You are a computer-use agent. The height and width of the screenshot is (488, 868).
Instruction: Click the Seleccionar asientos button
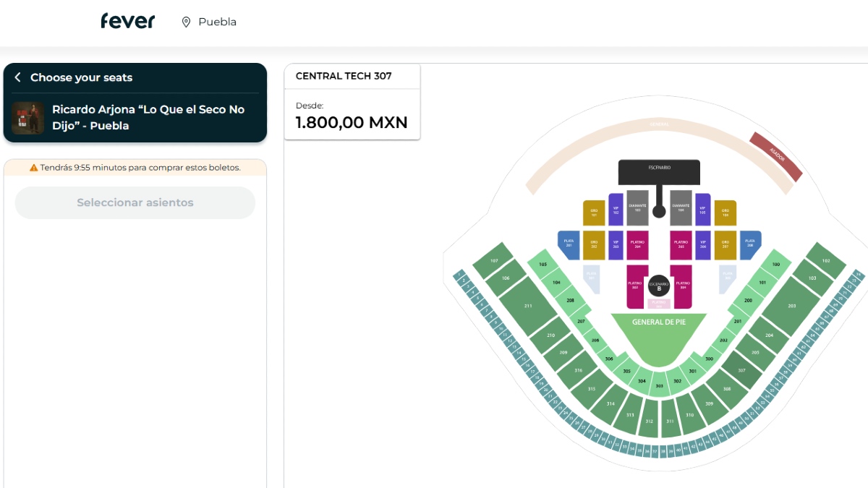(135, 202)
